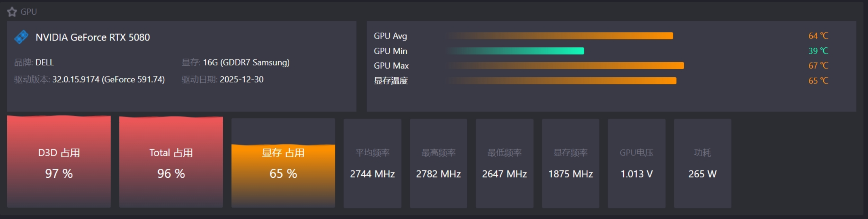
Task: Click the D3D 占用 97% tile
Action: 59,163
